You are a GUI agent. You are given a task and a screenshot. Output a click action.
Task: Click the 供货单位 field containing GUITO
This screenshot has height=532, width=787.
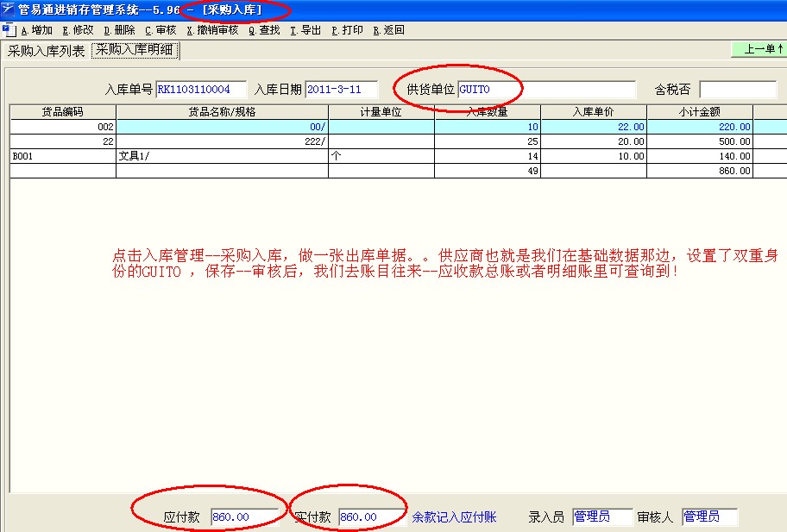click(x=546, y=90)
